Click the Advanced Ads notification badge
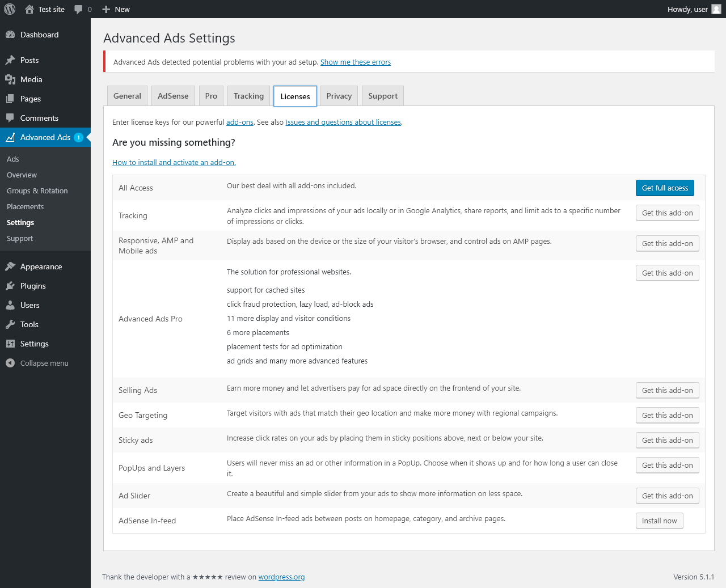 pos(78,137)
